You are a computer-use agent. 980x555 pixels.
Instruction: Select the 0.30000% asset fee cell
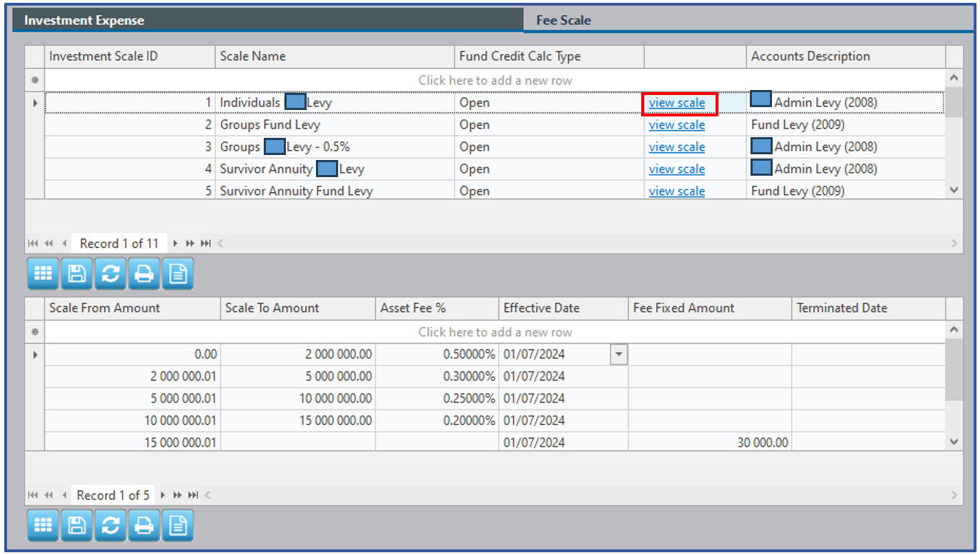[x=437, y=376]
